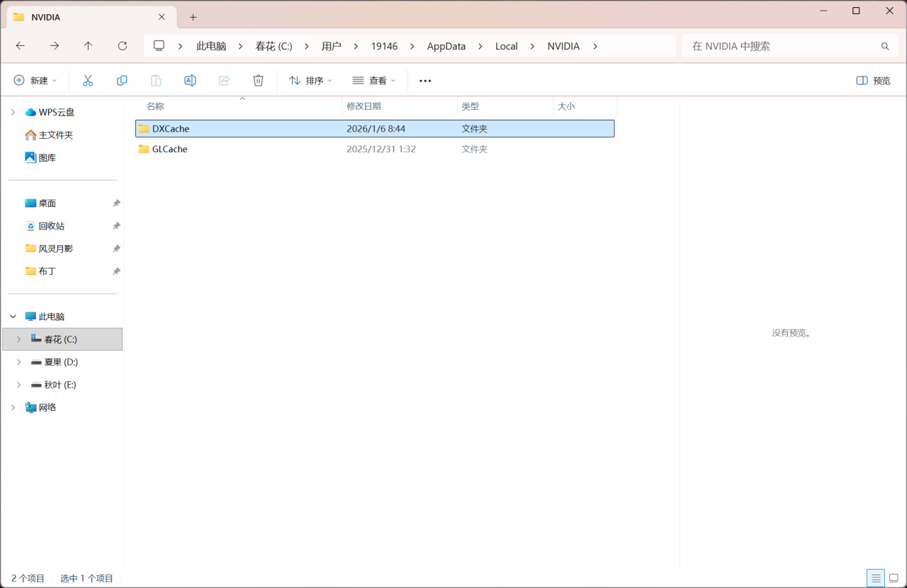Select the NVIDIA tab
The image size is (907, 588).
coord(90,17)
